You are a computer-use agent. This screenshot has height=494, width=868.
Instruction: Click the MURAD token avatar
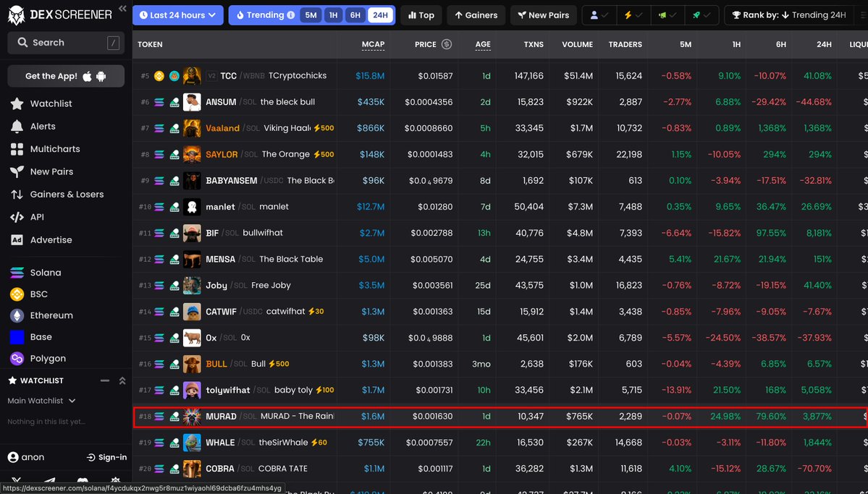coord(192,416)
